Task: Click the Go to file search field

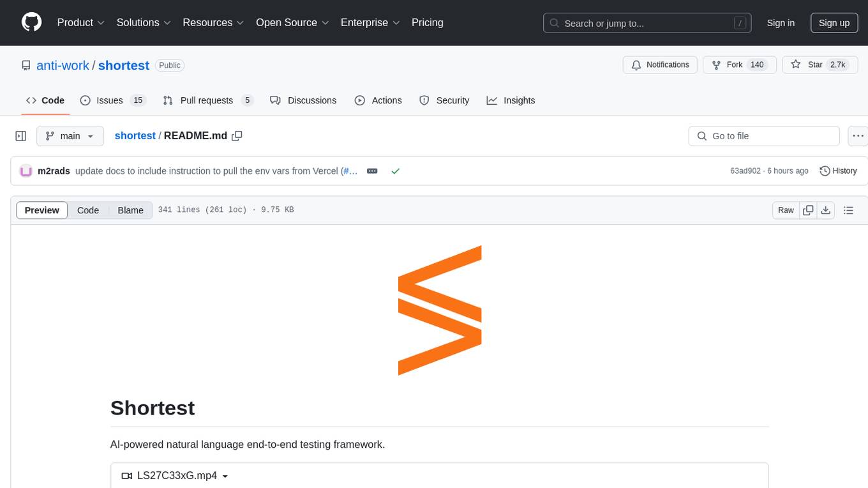Action: [x=764, y=136]
